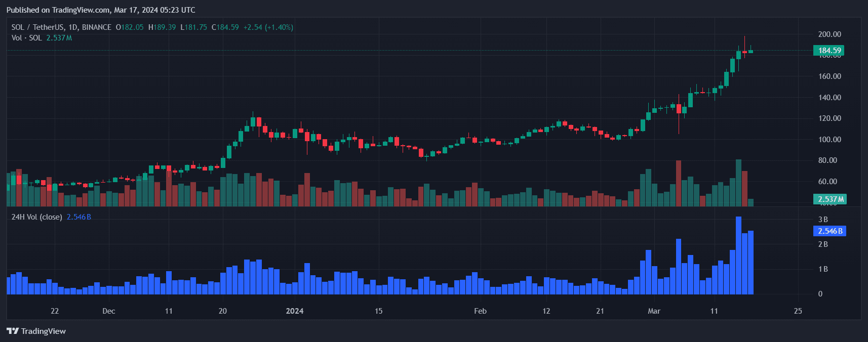Image resolution: width=868 pixels, height=342 pixels.
Task: Click the 25 date label on time axis
Action: click(x=798, y=311)
